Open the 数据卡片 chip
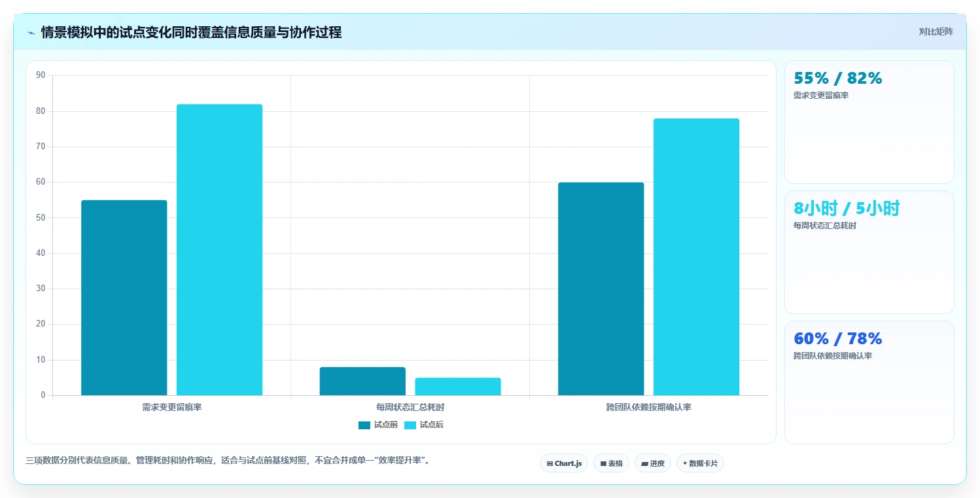980x498 pixels. (700, 463)
